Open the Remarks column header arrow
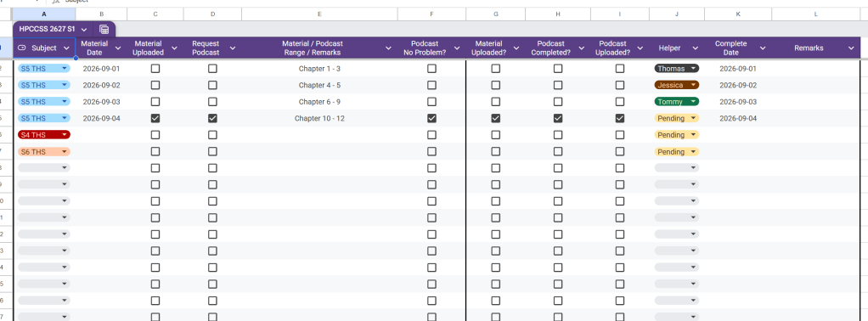Screen dimensions: 868x321 click(x=851, y=48)
